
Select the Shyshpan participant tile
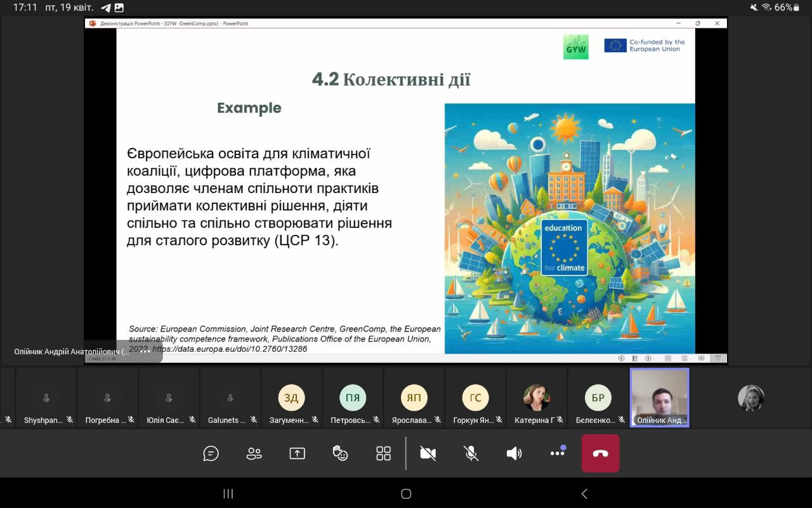(46, 398)
